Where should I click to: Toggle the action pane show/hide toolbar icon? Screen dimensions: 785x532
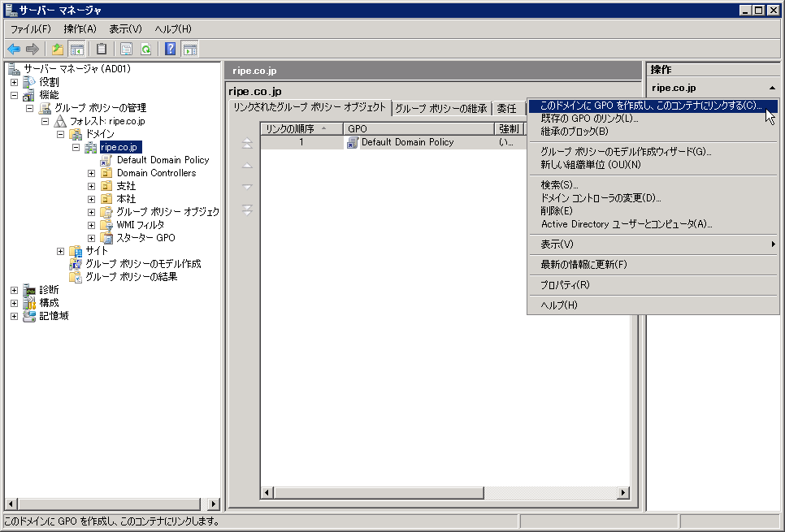pos(190,49)
